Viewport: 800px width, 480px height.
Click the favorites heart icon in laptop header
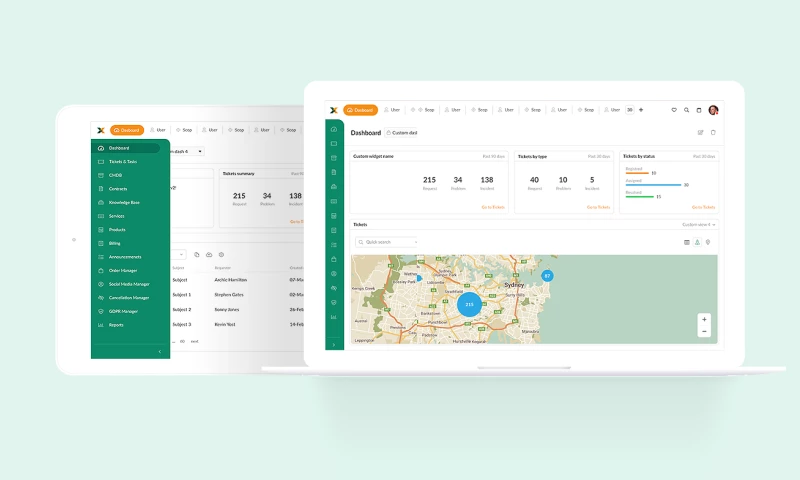(x=674, y=110)
